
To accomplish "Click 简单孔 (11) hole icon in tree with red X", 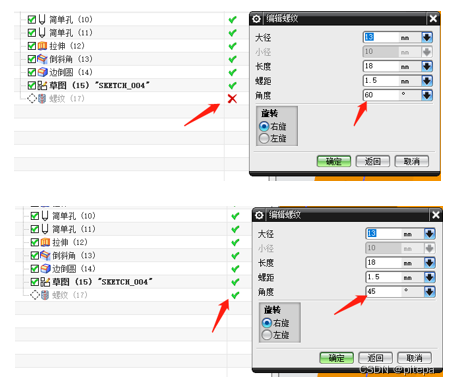I will (42, 33).
